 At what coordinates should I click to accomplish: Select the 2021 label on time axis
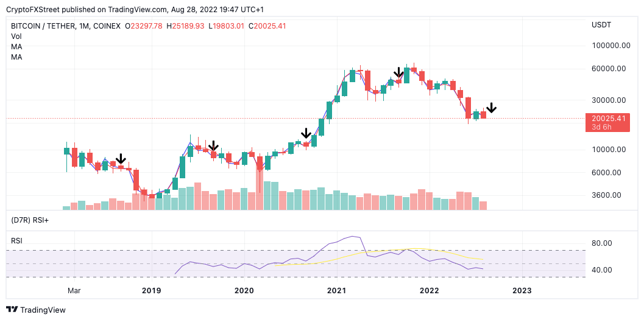tap(336, 291)
